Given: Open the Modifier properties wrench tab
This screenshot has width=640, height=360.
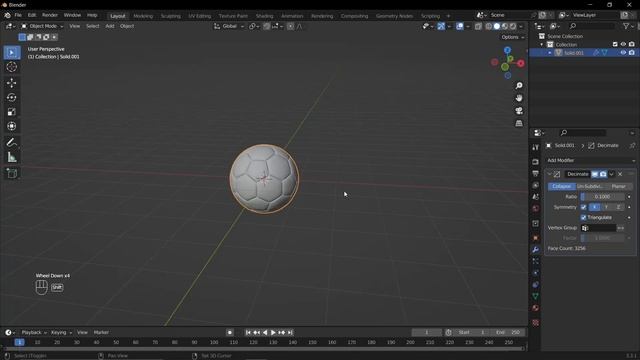Looking at the screenshot, I should (x=536, y=249).
